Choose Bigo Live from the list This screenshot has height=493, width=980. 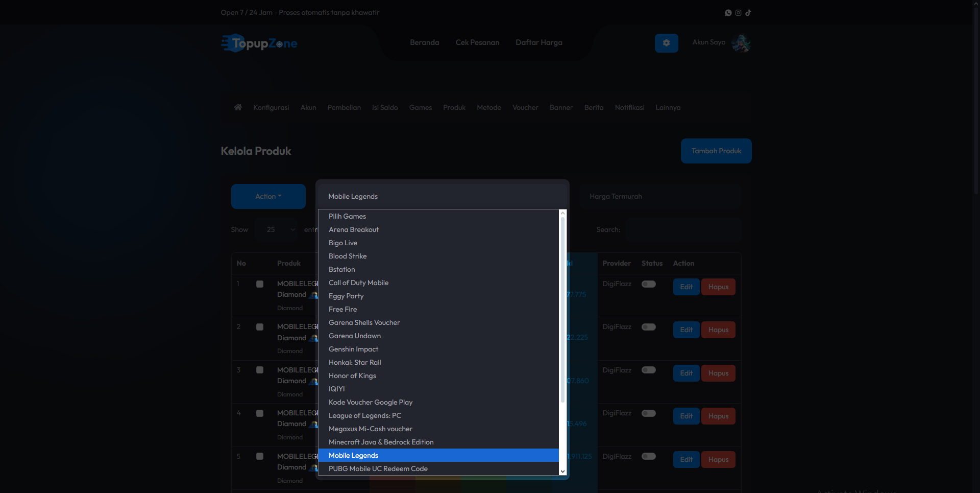click(438, 243)
